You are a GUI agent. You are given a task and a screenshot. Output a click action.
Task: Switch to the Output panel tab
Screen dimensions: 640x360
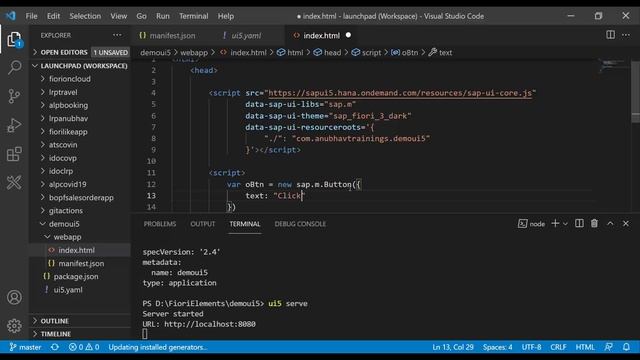[202, 224]
